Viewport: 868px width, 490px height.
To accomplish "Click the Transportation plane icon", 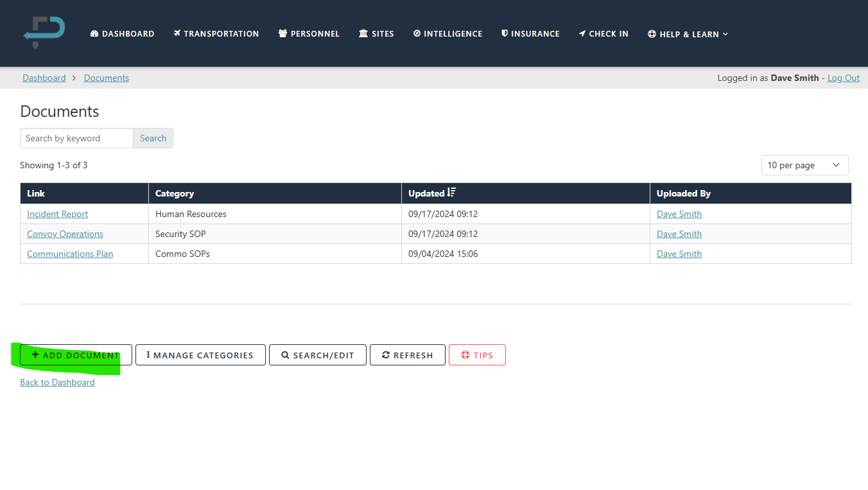I will (x=177, y=33).
